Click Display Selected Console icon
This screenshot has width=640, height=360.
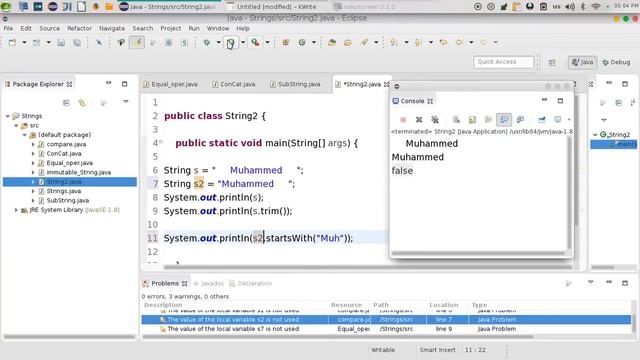click(x=558, y=120)
